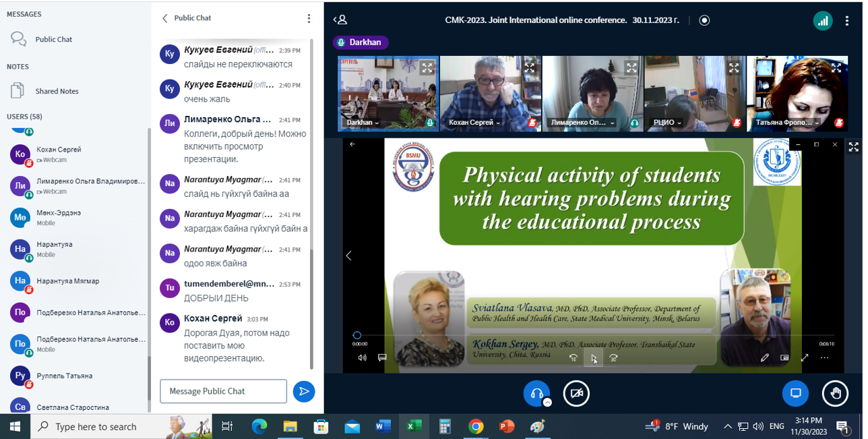The image size is (868, 439).
Task: Collapse the Public Chat panel
Action: pyautogui.click(x=165, y=18)
